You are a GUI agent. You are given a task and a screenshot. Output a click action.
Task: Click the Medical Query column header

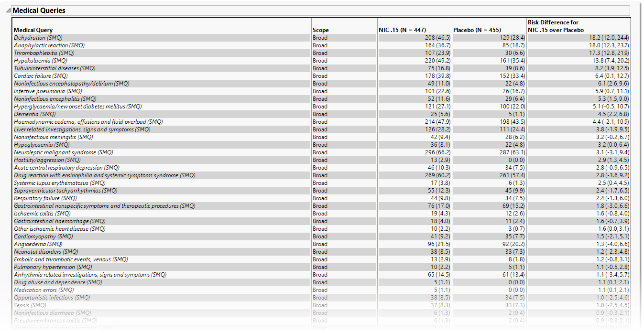[33, 30]
